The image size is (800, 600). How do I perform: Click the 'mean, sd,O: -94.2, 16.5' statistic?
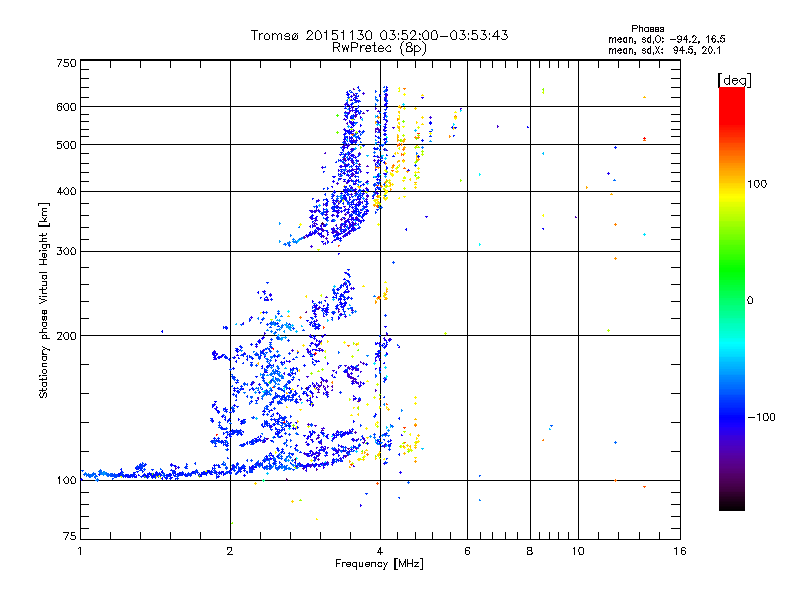pyautogui.click(x=667, y=39)
